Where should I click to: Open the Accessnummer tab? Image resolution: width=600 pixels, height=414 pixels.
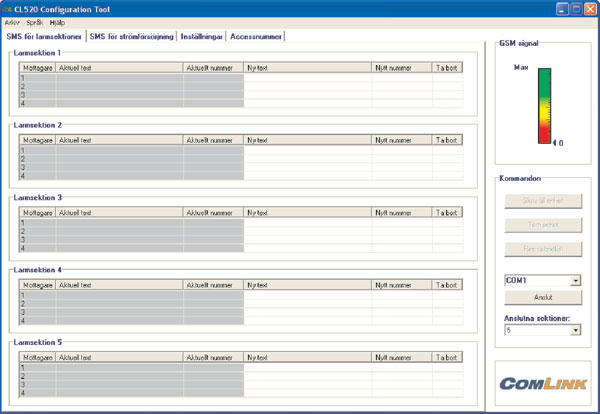pos(256,36)
